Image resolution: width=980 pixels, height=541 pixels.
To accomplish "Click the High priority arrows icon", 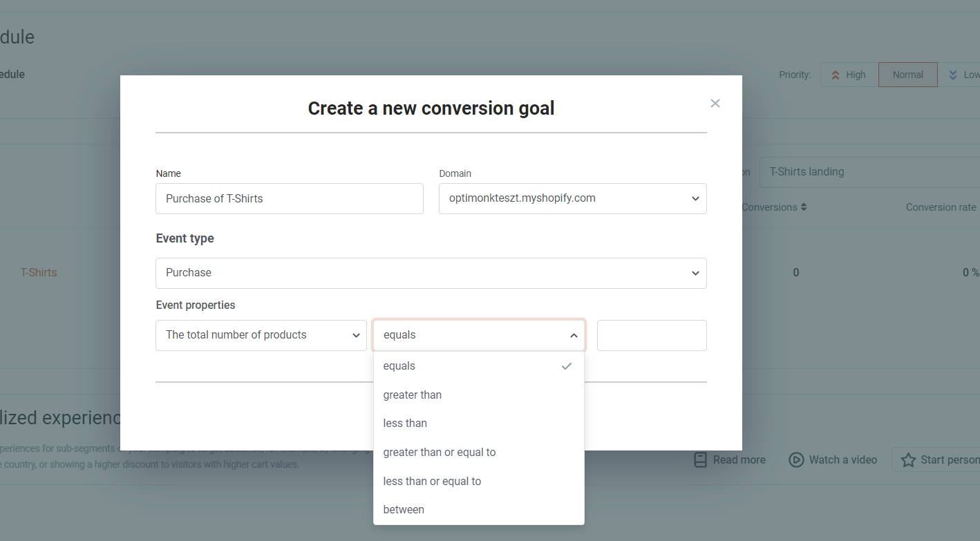I will coord(836,75).
